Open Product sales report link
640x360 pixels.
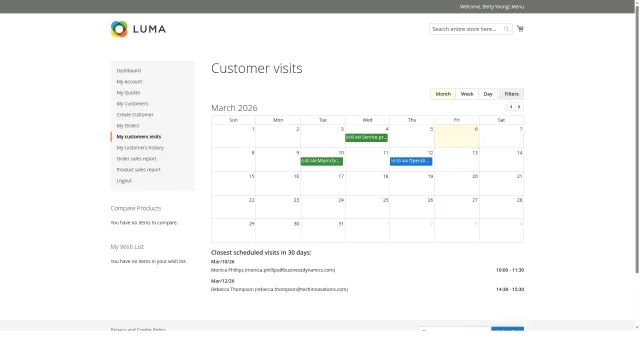[x=138, y=170]
